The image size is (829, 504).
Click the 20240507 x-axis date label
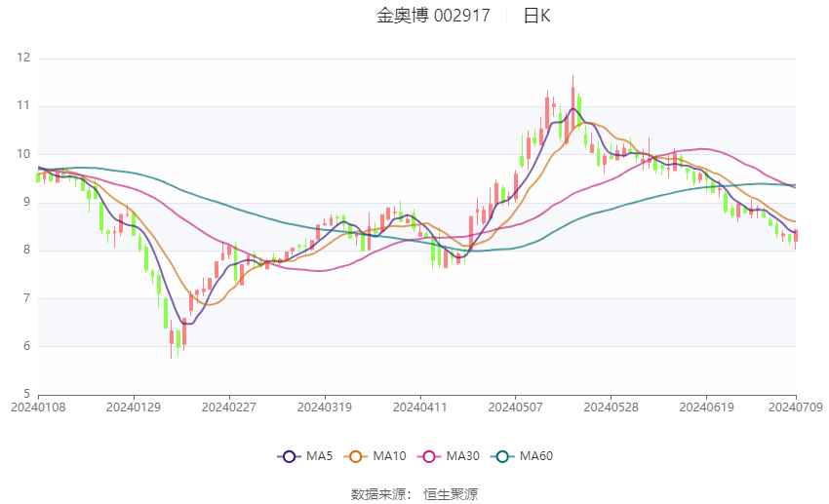(x=516, y=407)
